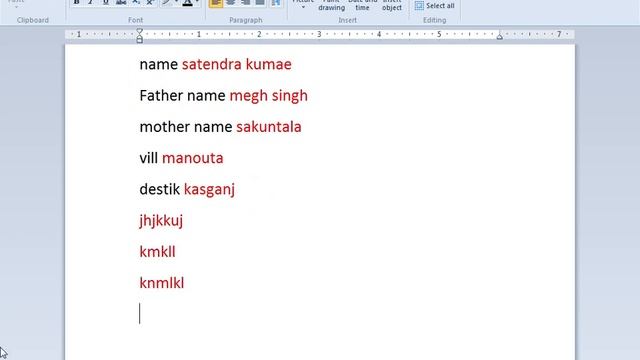Click the line 'knmlkl'
Viewport: 640px width, 360px height.
pyautogui.click(x=162, y=283)
